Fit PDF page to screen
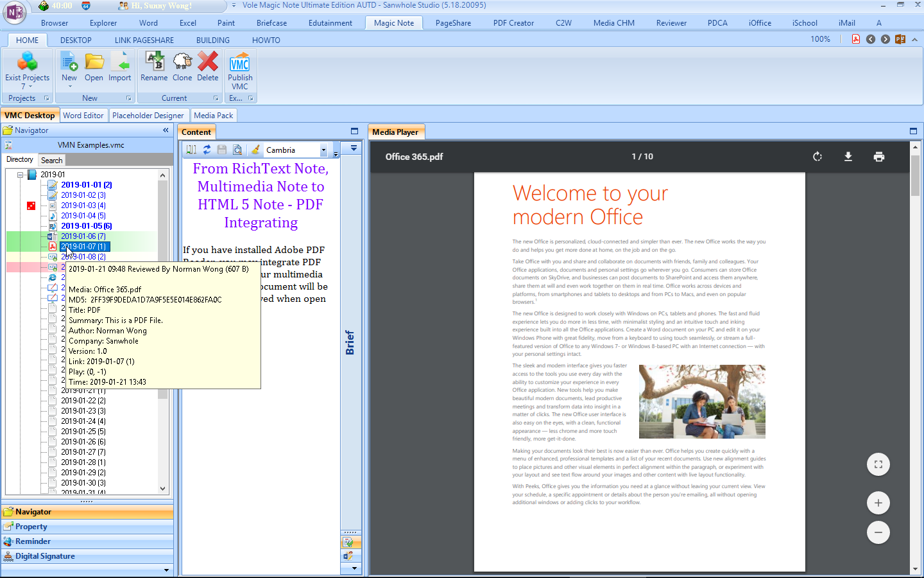Image resolution: width=924 pixels, height=578 pixels. [x=878, y=464]
